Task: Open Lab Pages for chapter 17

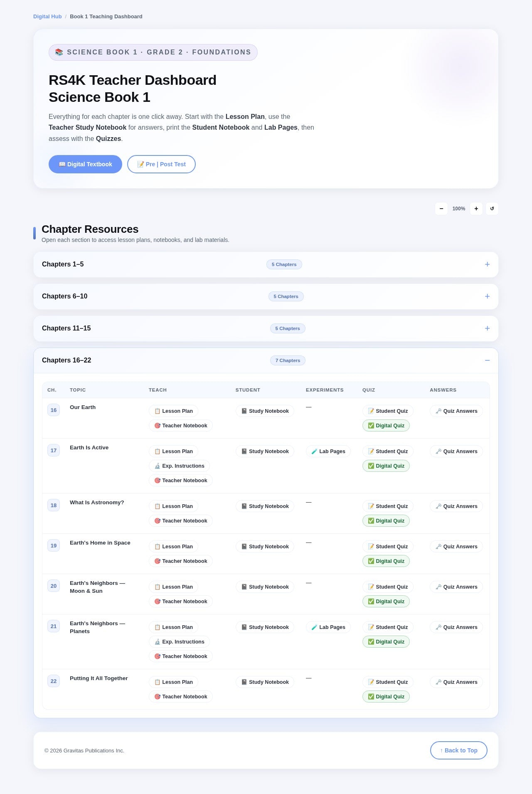Action: (x=328, y=451)
